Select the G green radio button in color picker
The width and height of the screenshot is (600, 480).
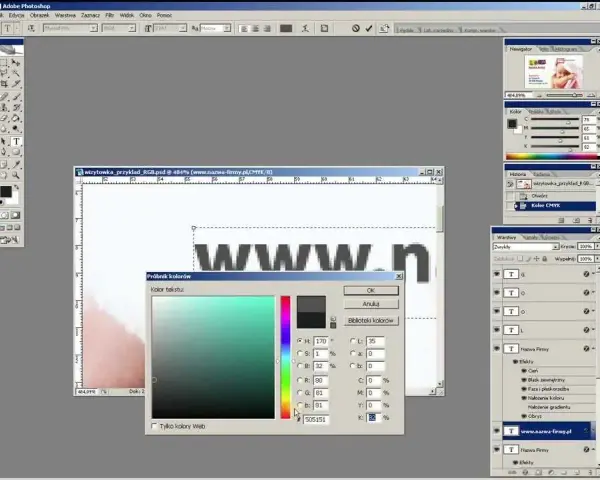pos(300,393)
